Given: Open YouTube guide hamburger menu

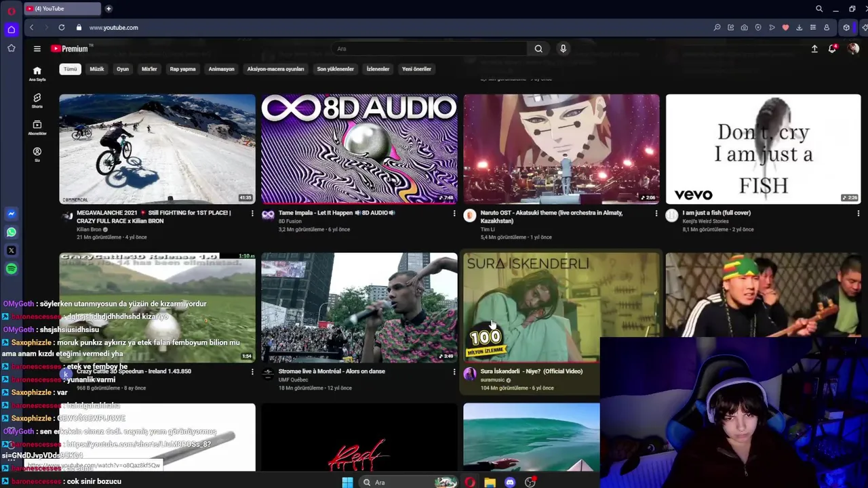Looking at the screenshot, I should point(37,49).
